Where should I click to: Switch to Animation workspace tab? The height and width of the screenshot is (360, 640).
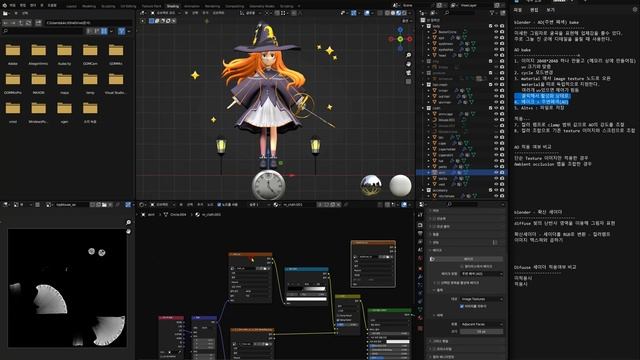coord(191,6)
